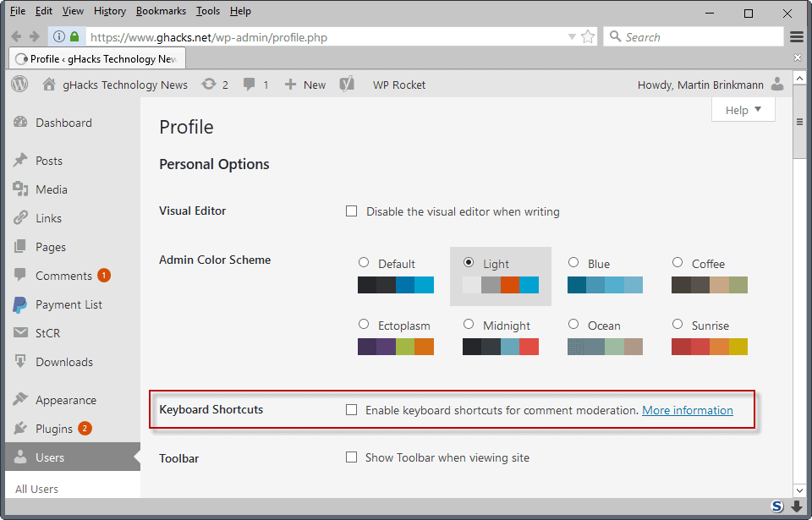Create new content with the + New icon

(304, 84)
